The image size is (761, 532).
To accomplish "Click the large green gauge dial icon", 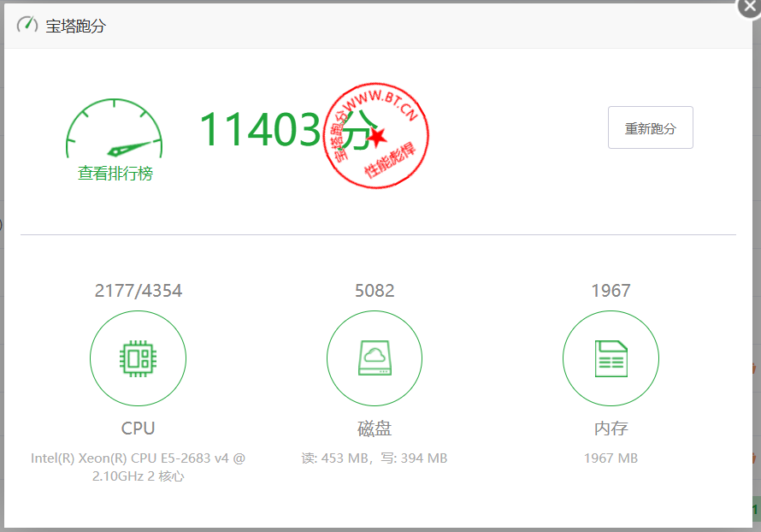I will pos(114,128).
